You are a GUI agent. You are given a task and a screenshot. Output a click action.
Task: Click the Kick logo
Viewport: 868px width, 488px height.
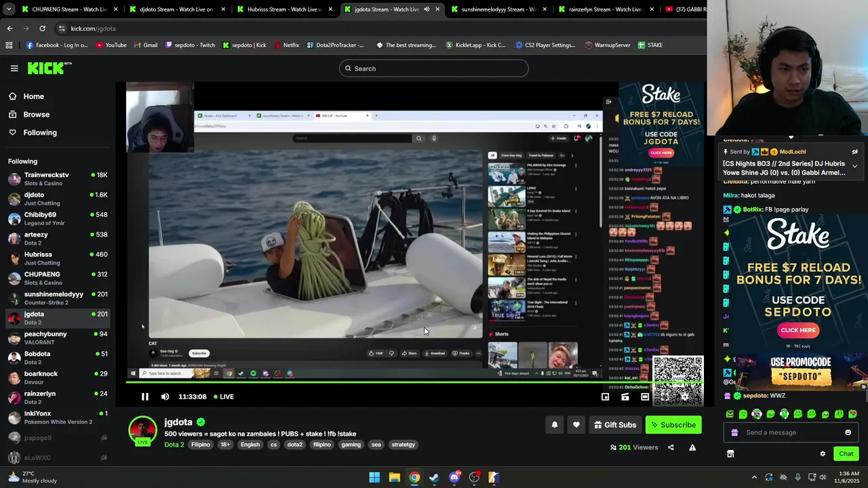[x=49, y=68]
